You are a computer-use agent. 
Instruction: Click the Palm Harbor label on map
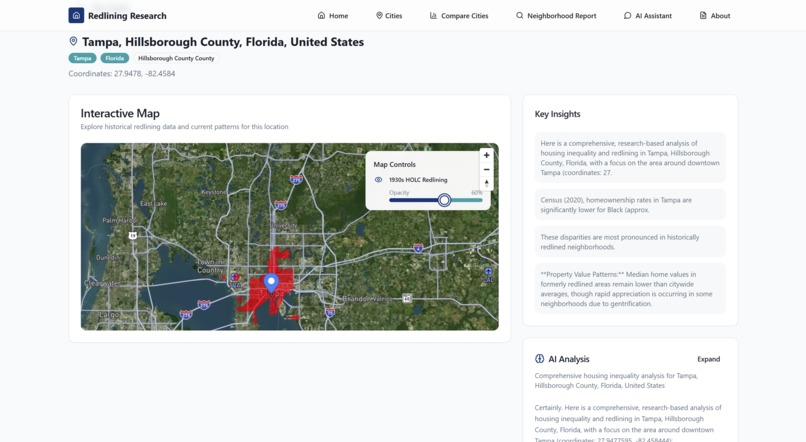click(x=119, y=220)
